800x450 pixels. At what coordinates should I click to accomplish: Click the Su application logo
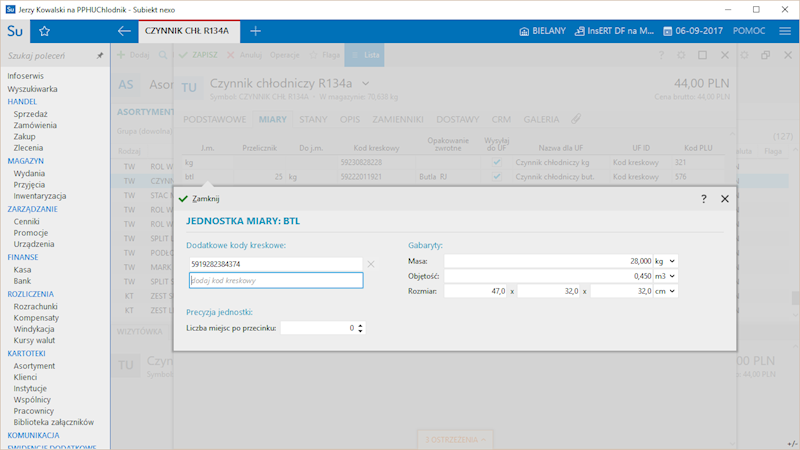point(15,31)
